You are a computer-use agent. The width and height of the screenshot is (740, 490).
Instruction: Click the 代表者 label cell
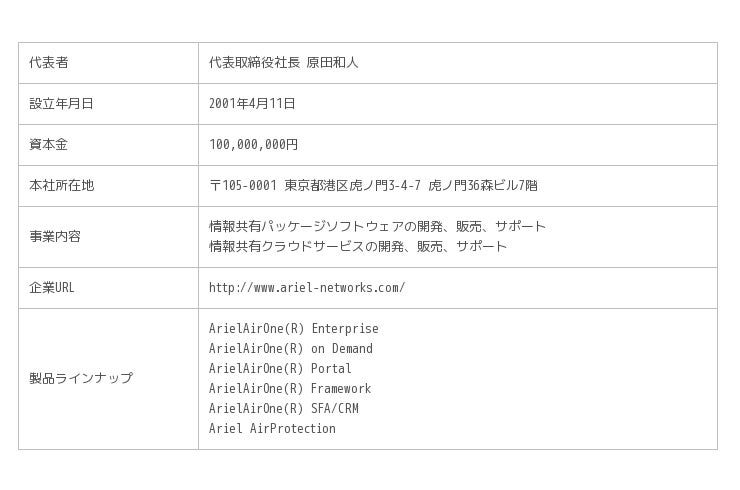(49, 63)
